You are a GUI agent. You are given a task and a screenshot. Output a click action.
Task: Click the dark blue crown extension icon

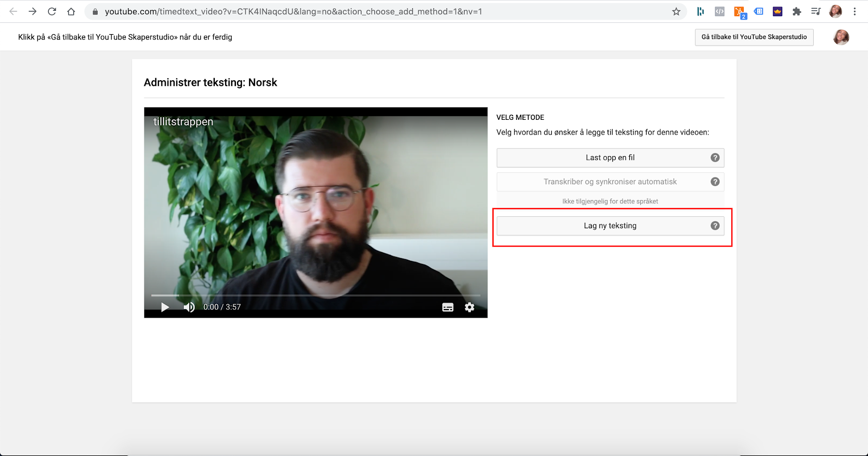point(777,11)
